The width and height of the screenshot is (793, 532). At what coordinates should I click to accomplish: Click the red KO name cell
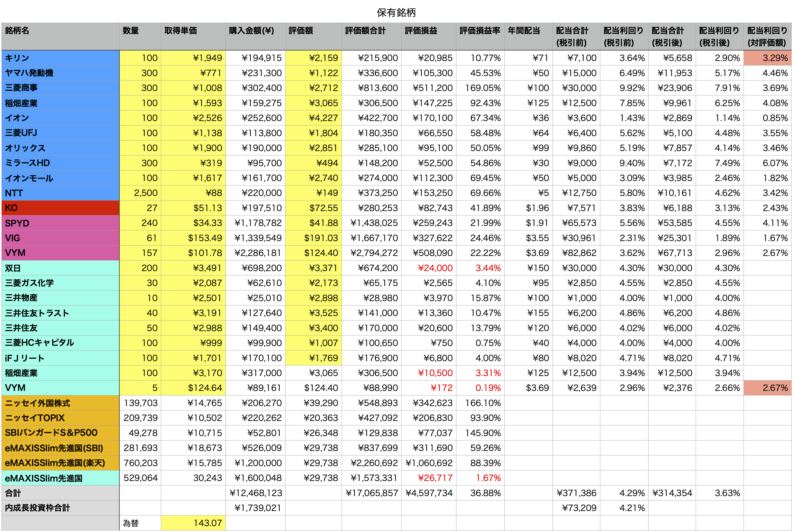click(x=60, y=208)
